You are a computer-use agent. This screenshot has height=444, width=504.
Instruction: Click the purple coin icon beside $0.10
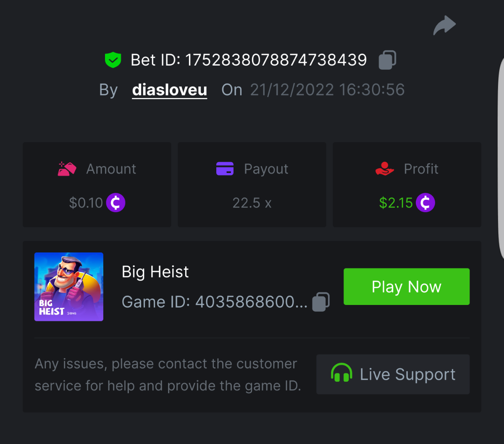115,203
